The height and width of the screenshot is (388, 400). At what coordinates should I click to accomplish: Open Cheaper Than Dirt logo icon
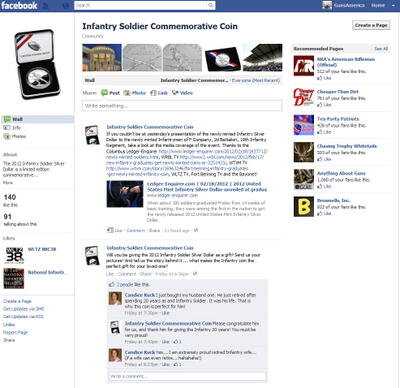point(304,97)
